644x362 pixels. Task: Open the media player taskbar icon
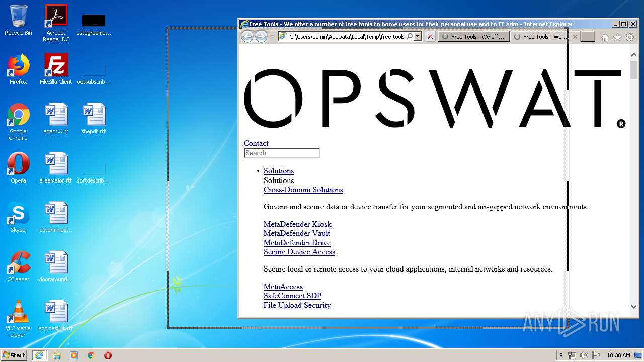pyautogui.click(x=74, y=355)
